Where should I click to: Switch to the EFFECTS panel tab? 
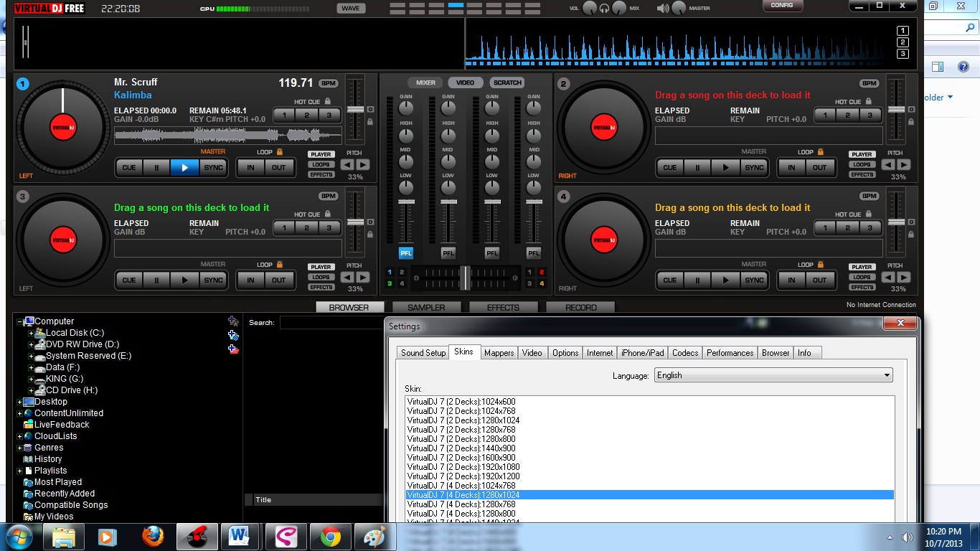point(503,307)
